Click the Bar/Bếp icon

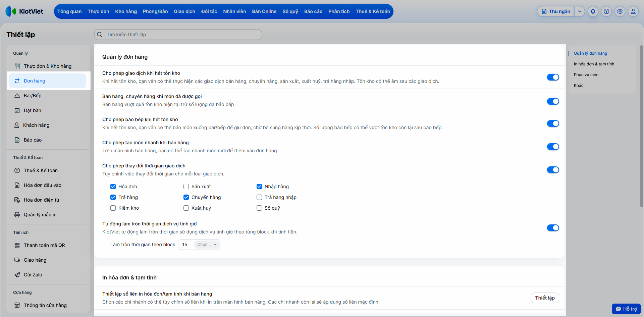17,96
